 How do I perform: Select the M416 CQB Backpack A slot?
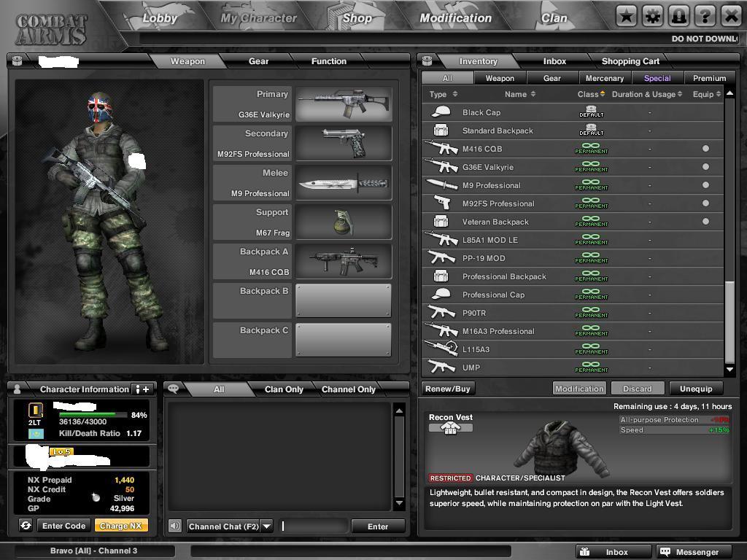click(344, 262)
